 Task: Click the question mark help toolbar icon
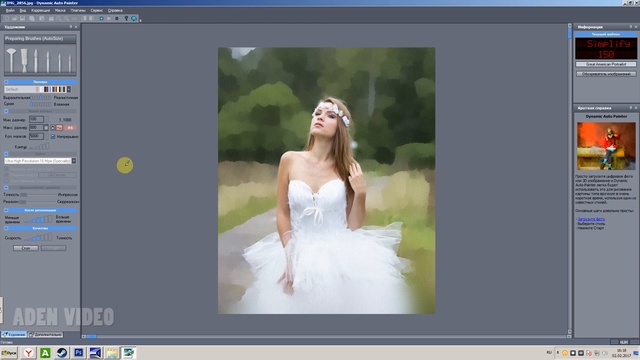(126, 18)
